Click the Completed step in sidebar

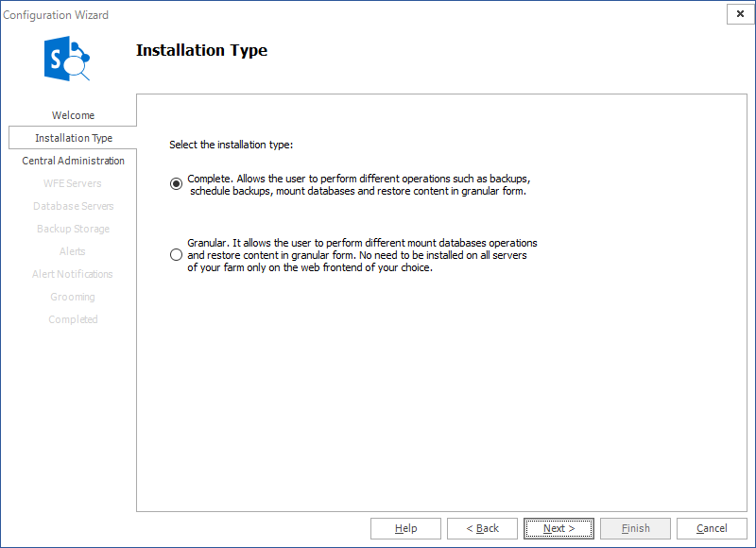point(73,319)
